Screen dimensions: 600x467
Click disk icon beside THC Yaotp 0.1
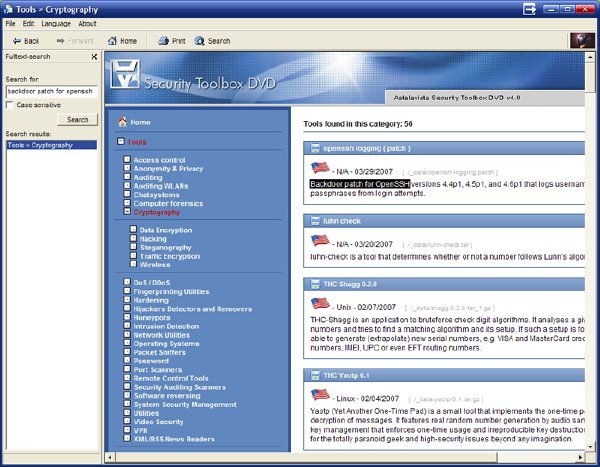315,376
